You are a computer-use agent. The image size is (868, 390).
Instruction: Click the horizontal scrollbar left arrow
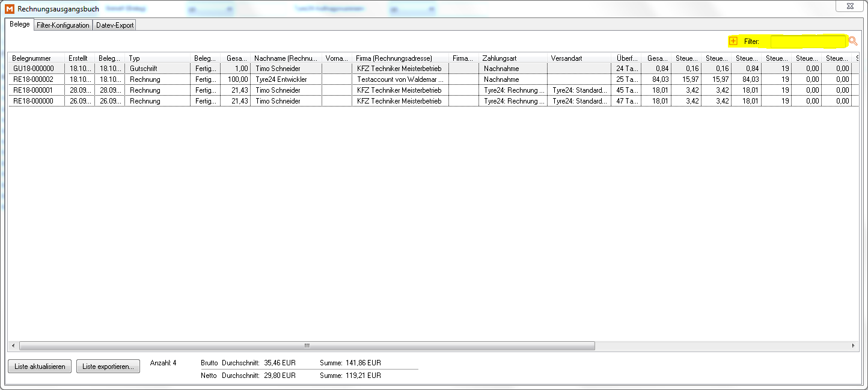13,346
